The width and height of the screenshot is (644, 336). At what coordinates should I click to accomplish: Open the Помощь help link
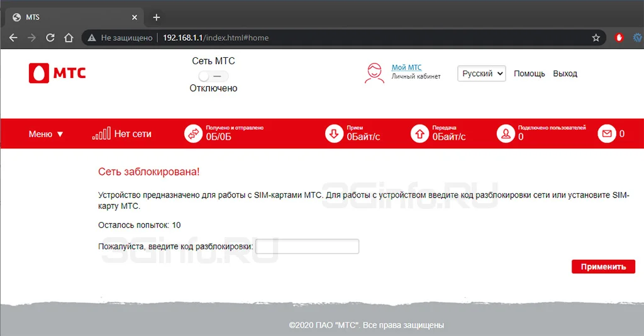click(529, 74)
